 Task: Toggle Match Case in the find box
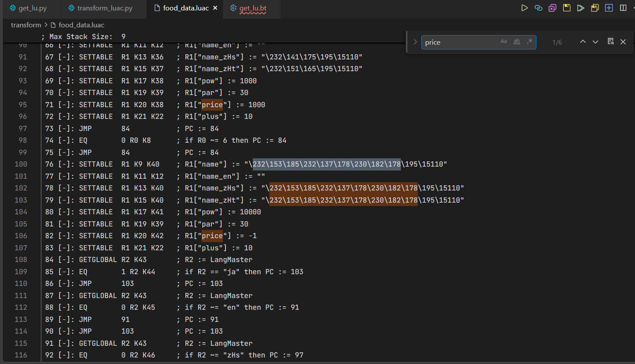[x=504, y=42]
